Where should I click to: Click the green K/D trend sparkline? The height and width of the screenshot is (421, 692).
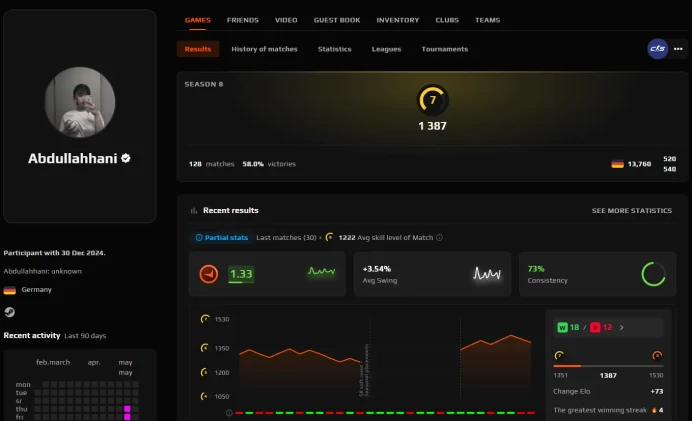pyautogui.click(x=321, y=271)
